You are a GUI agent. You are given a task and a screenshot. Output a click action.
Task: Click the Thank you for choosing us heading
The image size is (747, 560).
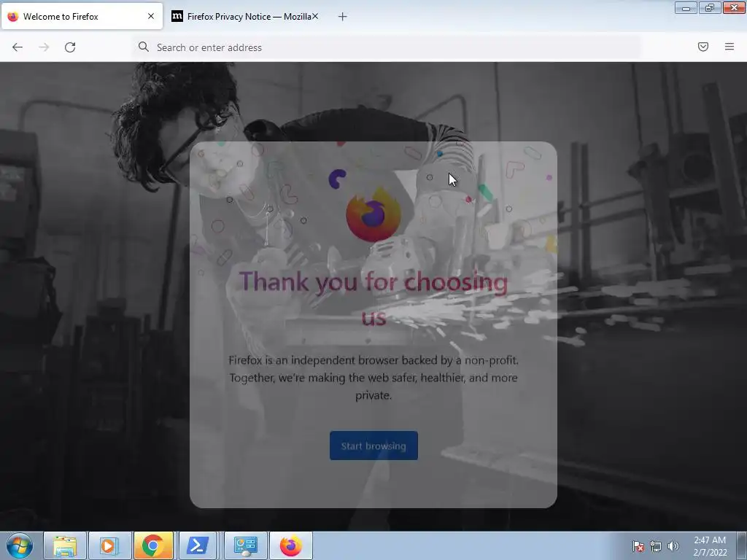click(373, 298)
